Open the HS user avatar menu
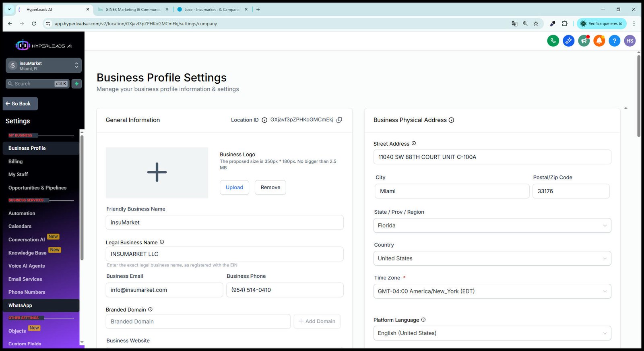 (630, 41)
